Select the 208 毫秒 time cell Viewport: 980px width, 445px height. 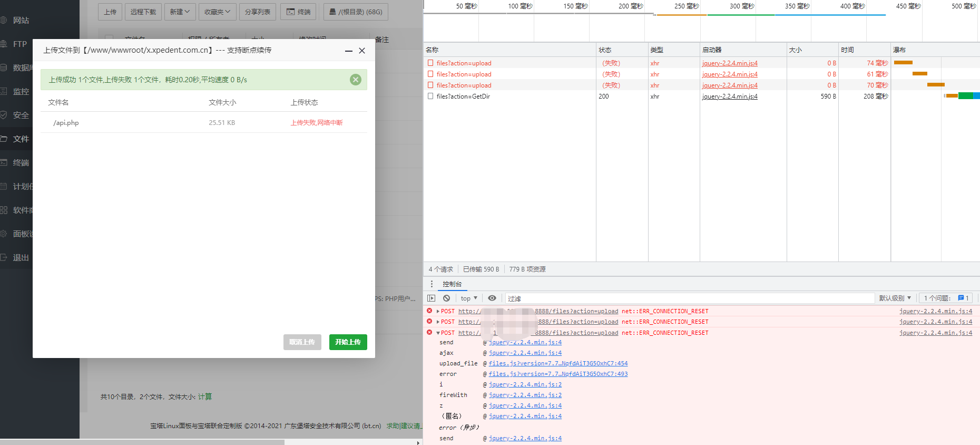click(x=876, y=96)
